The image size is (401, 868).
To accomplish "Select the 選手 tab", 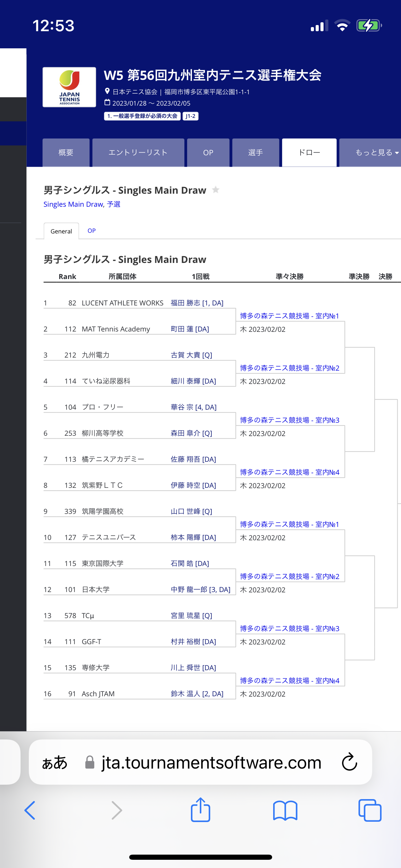I will coord(256,153).
